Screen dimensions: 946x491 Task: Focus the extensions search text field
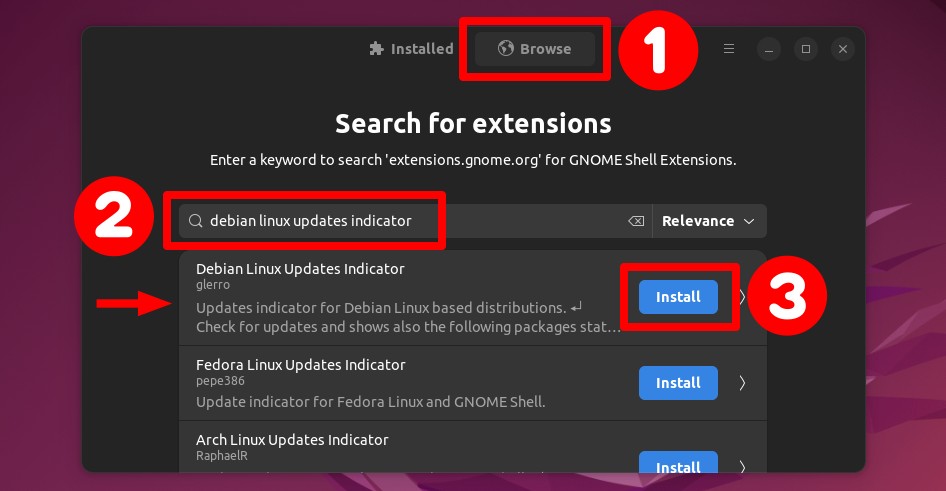(x=416, y=221)
